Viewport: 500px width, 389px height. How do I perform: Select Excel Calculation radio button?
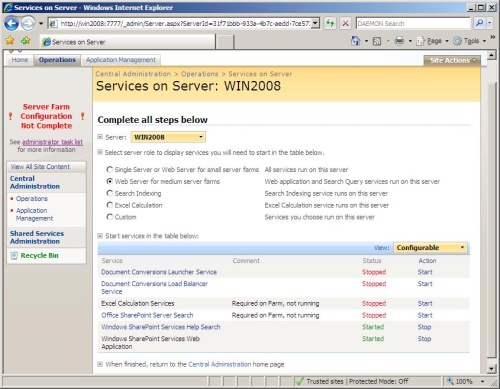pyautogui.click(x=109, y=205)
